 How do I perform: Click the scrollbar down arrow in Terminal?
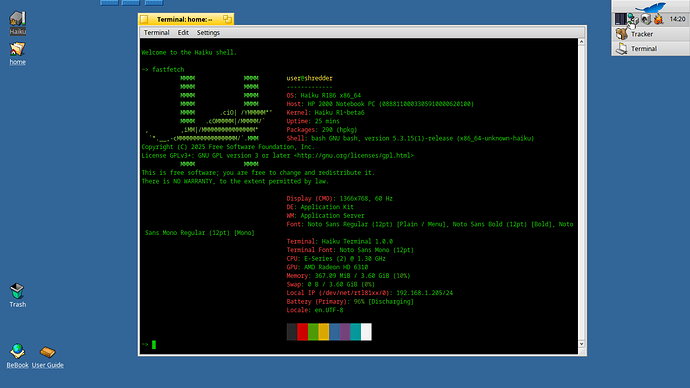pyautogui.click(x=581, y=344)
